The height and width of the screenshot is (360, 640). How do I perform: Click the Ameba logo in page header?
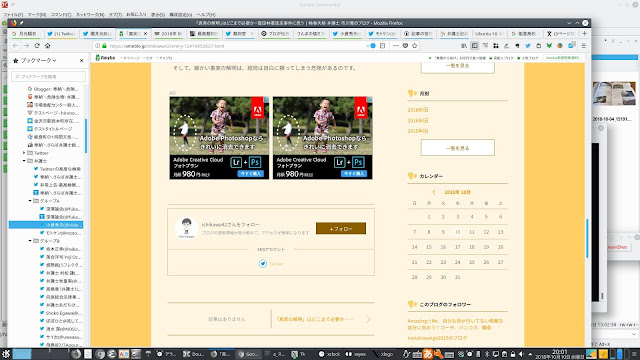pos(105,58)
